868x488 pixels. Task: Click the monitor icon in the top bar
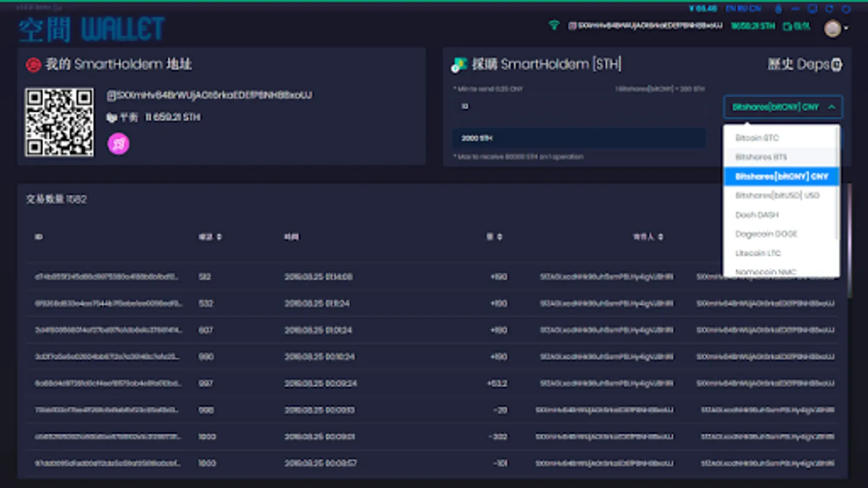812,9
